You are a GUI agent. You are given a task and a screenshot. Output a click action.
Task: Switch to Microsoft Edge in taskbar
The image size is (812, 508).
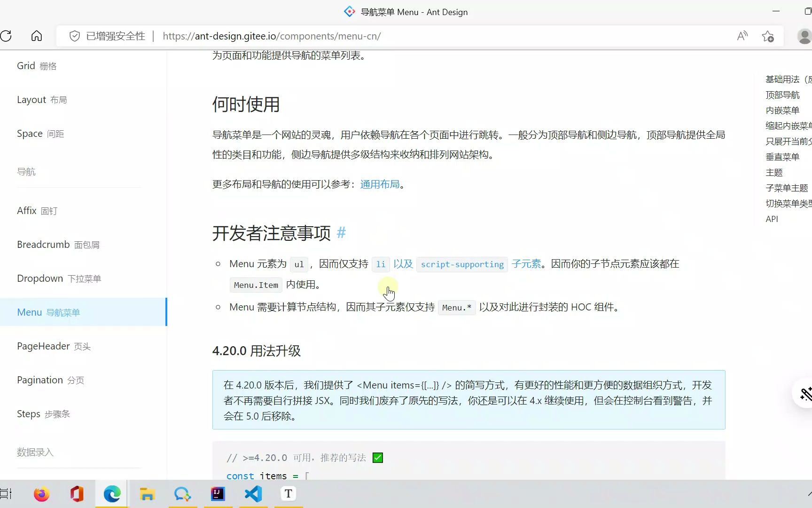click(112, 494)
